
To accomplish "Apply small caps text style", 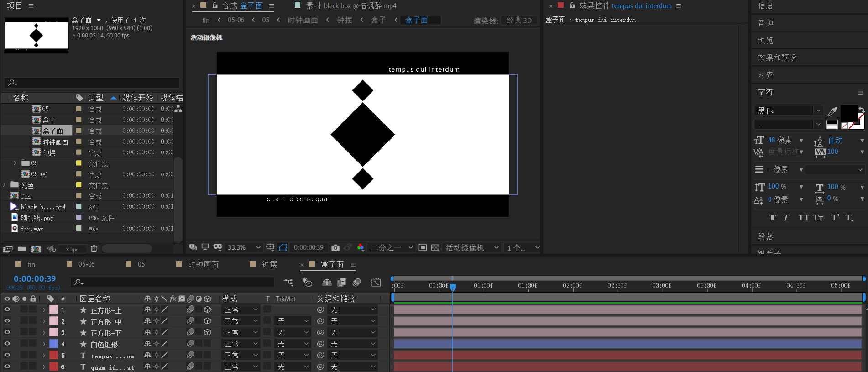I will [x=818, y=218].
